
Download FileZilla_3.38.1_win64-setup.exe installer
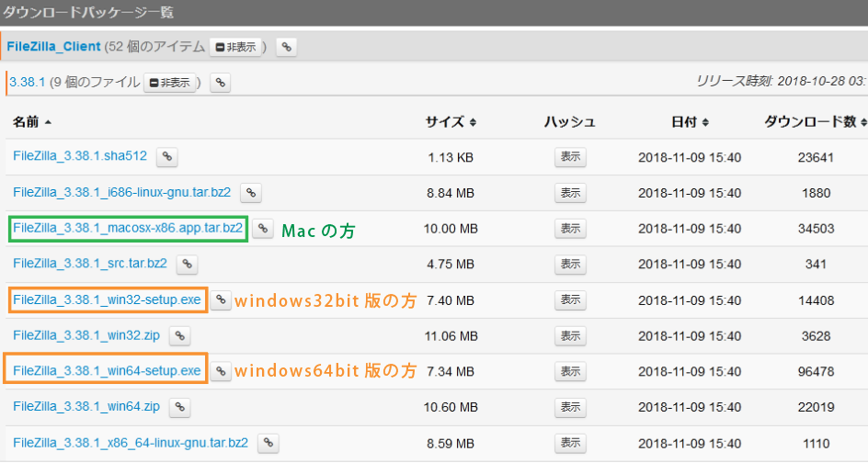(107, 370)
